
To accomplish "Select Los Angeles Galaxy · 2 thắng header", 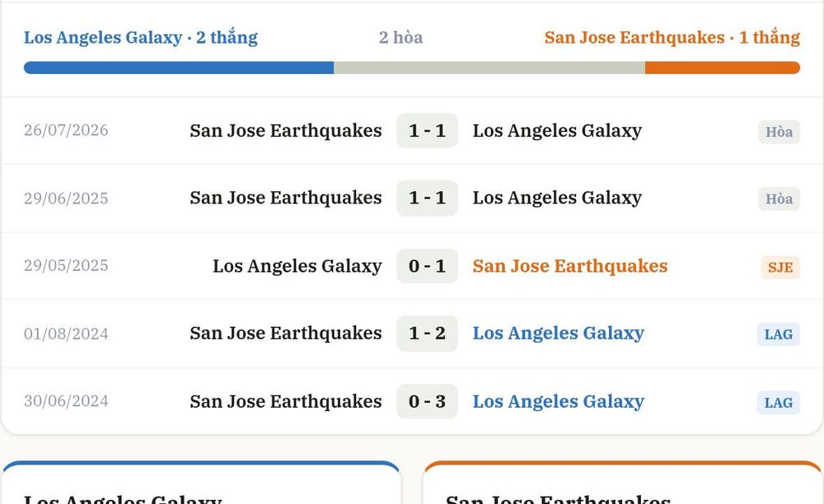I will click(141, 38).
